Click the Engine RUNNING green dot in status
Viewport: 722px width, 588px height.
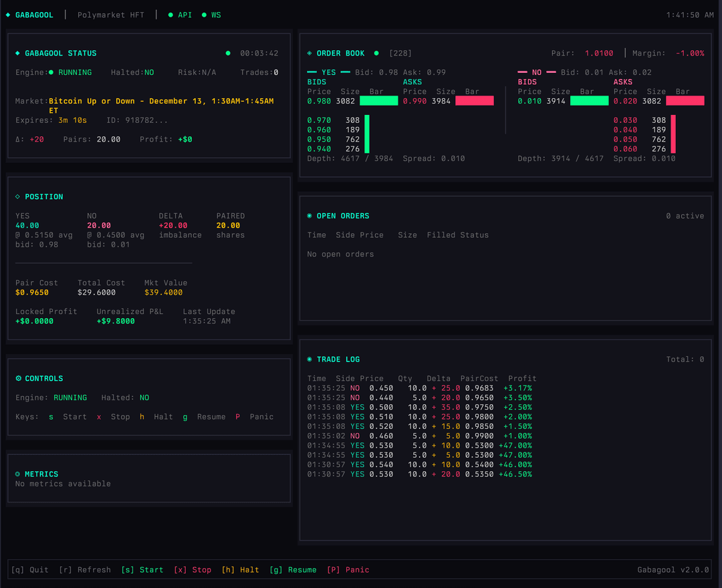click(51, 72)
